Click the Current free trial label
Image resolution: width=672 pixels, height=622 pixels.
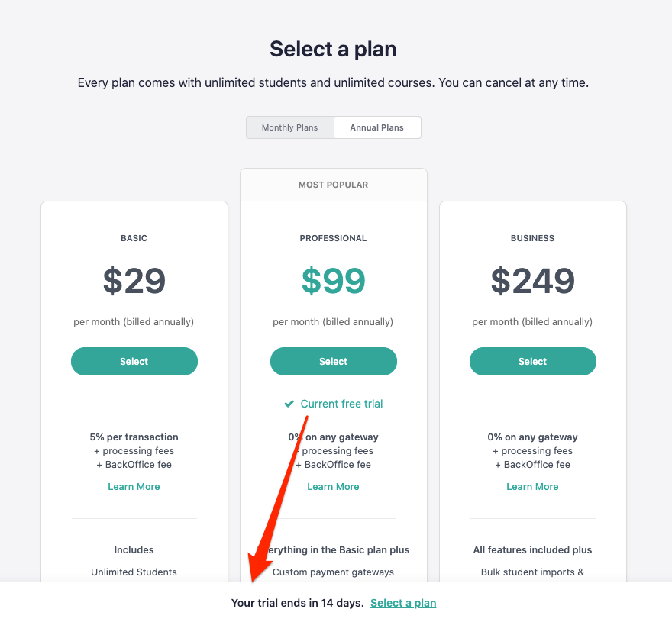pos(341,404)
